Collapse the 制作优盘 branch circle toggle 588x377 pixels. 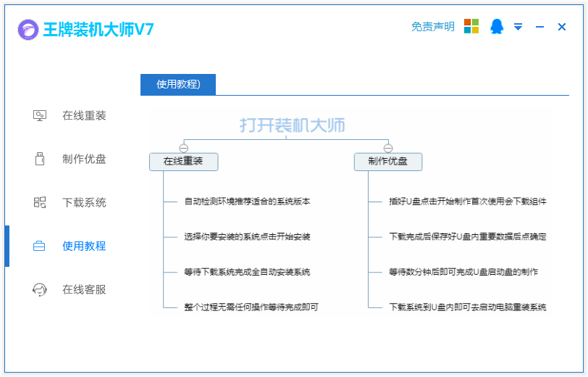[x=388, y=148]
